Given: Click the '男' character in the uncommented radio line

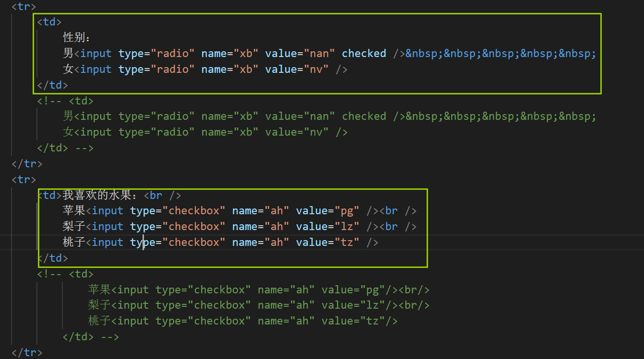Looking at the screenshot, I should (68, 53).
